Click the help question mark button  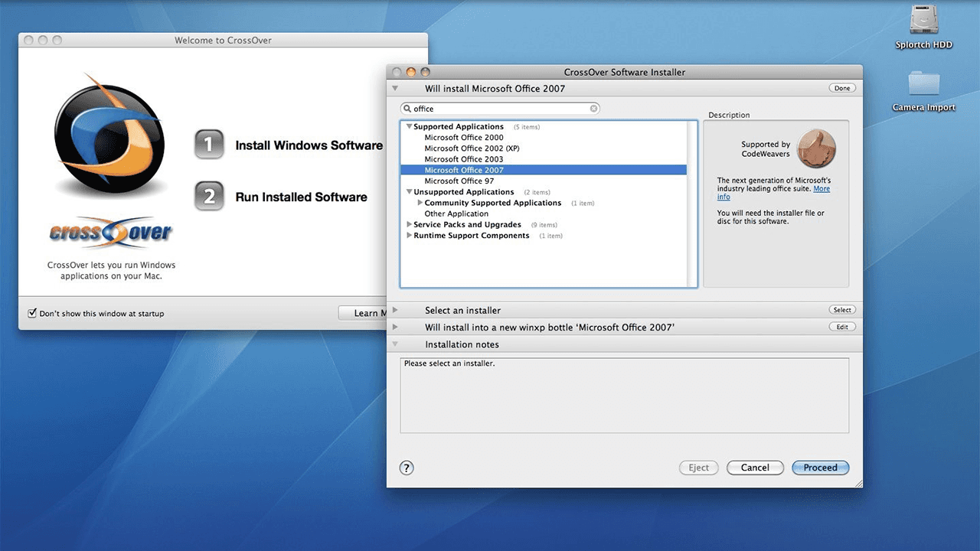tap(407, 468)
